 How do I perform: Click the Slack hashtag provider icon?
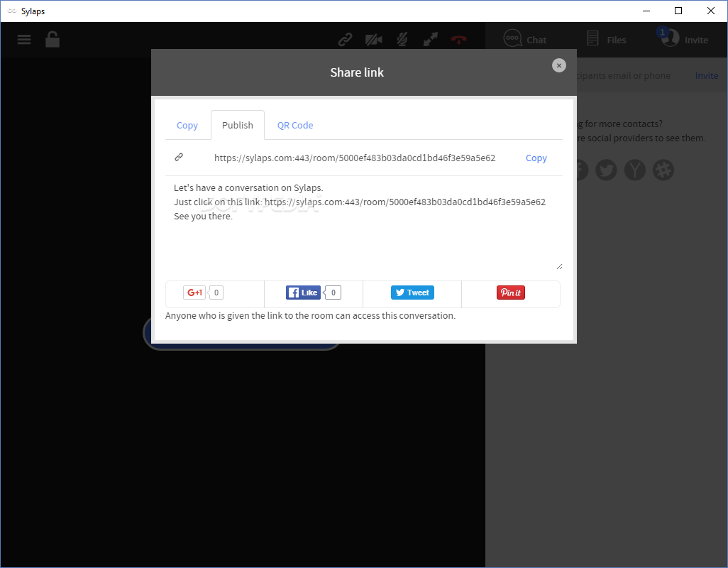click(663, 170)
